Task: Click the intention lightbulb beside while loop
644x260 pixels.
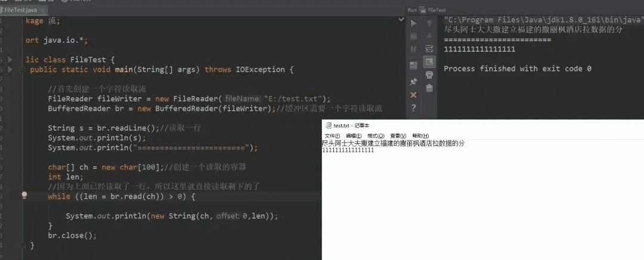Action: click(24, 195)
